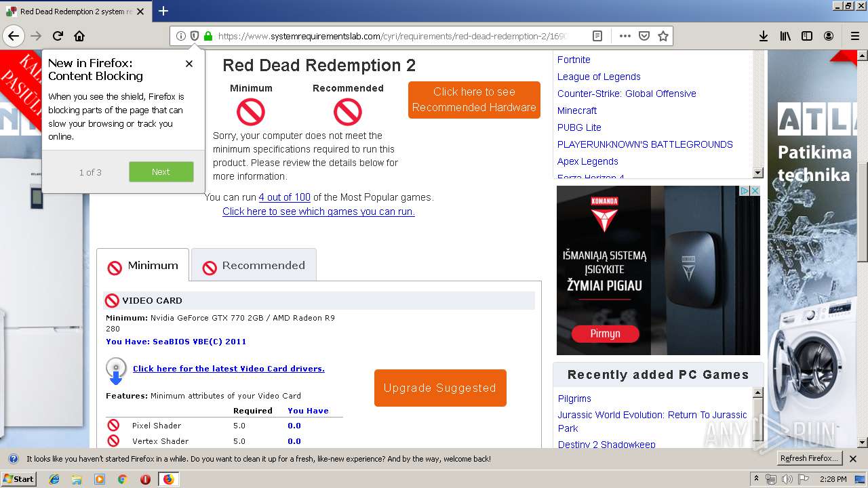The width and height of the screenshot is (868, 488).
Task: Open the Firefox home page
Action: (79, 36)
